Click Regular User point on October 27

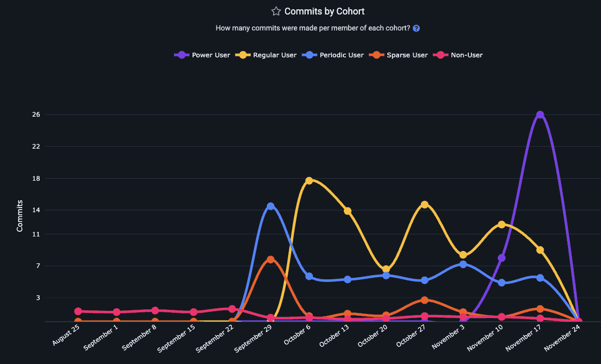[424, 204]
